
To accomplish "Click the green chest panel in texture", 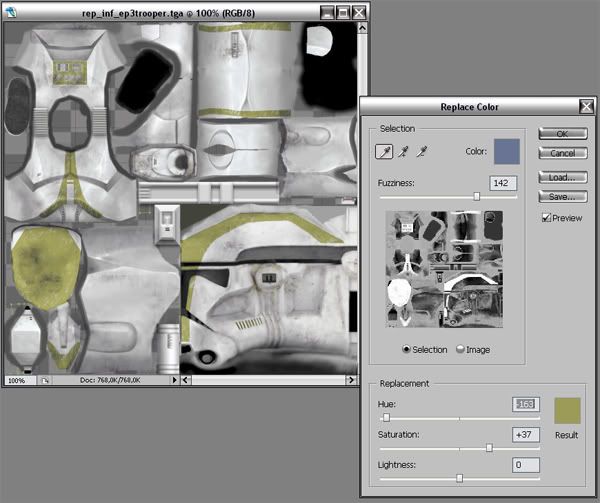I will (x=70, y=73).
